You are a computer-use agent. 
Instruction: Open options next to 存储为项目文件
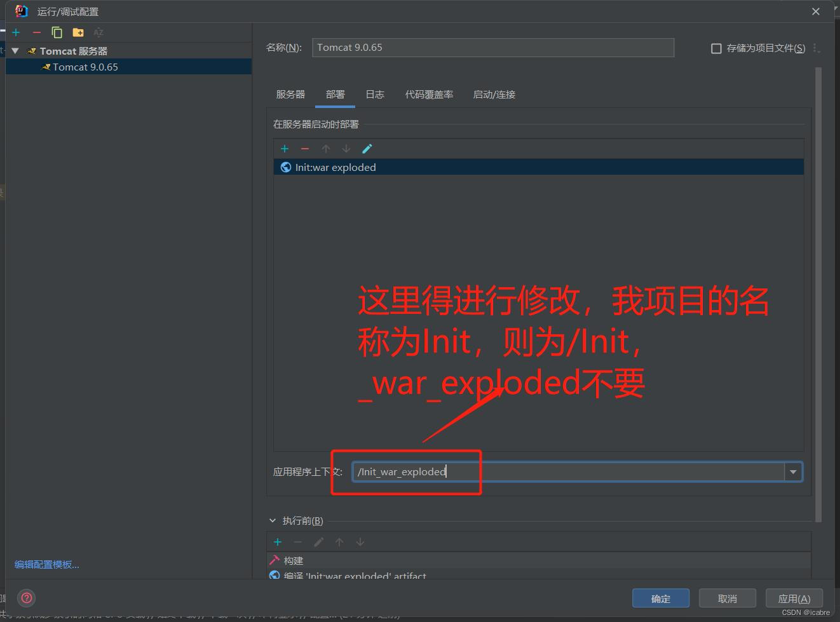click(816, 48)
